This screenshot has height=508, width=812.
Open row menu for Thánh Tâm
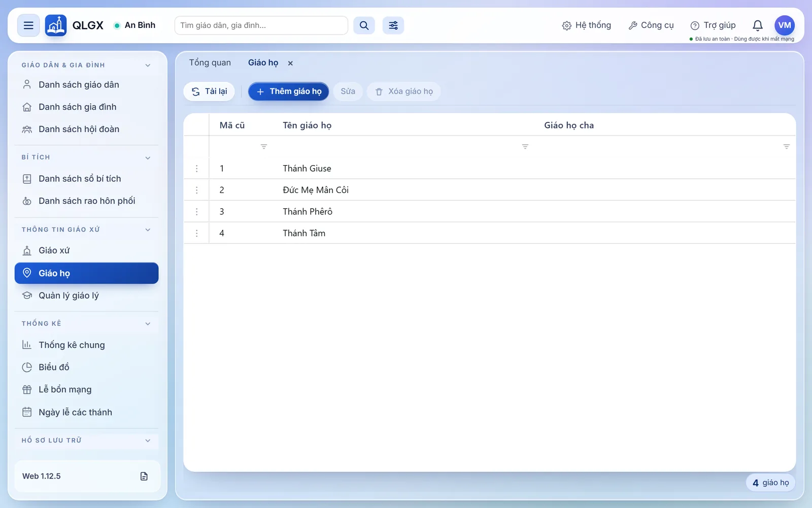[x=197, y=233]
